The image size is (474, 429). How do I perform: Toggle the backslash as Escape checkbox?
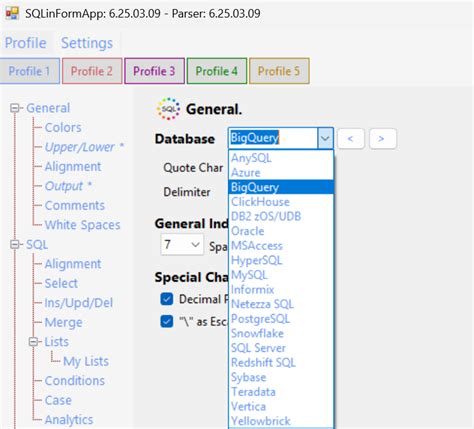[x=167, y=322]
